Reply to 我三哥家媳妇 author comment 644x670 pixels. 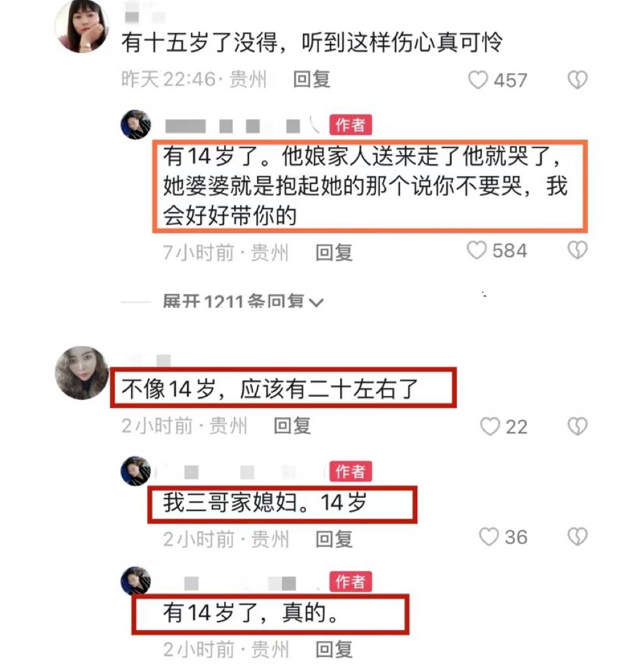point(334,539)
